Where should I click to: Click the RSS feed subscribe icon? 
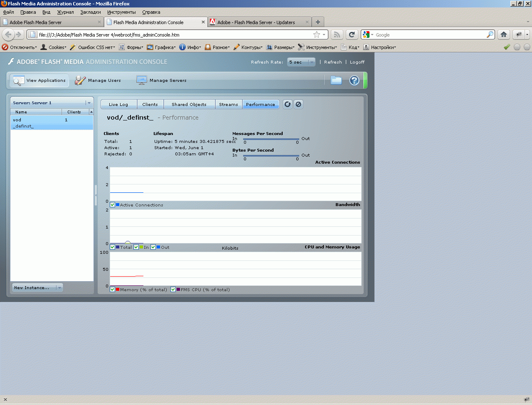point(337,34)
